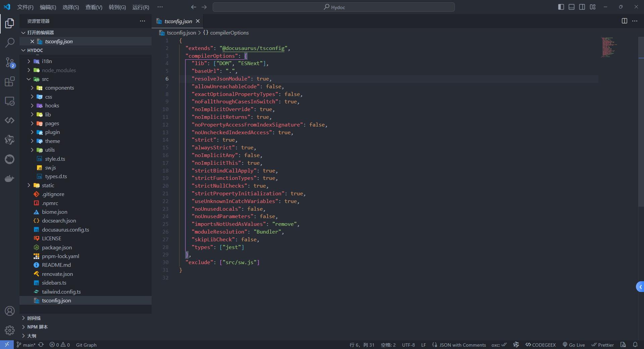Open the CodeGeeX sidebar icon
Viewport: 644px width, 349px height.
point(10,120)
